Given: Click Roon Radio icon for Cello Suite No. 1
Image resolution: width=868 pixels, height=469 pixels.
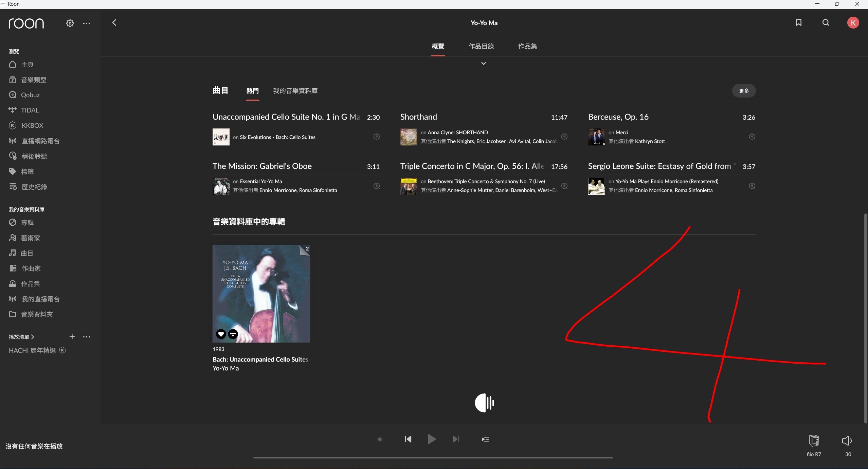Looking at the screenshot, I should tap(377, 137).
